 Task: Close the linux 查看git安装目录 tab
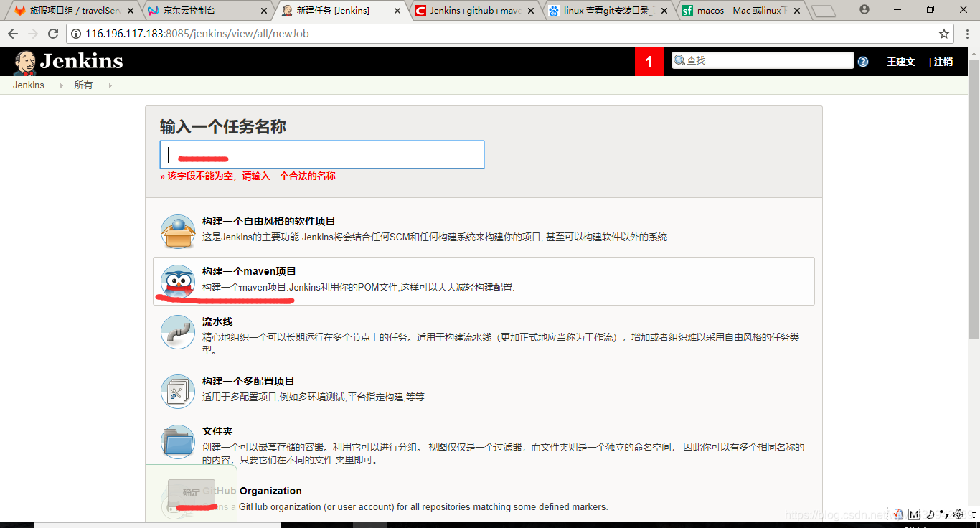tap(664, 11)
